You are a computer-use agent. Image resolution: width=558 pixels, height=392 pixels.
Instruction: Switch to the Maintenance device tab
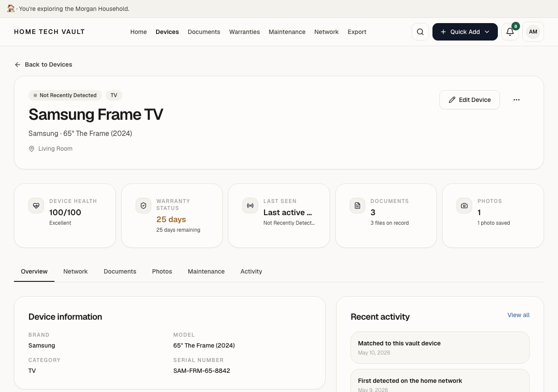pos(206,271)
